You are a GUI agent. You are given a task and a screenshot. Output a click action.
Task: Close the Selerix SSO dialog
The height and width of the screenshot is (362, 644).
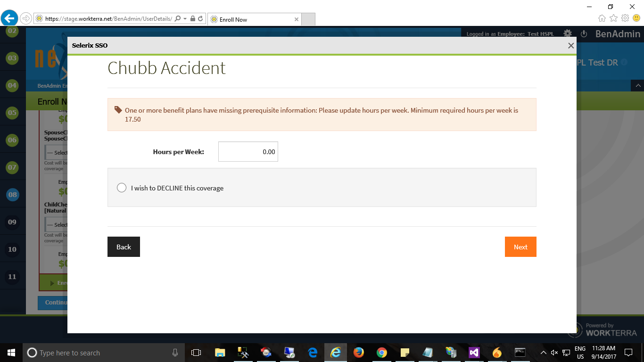click(571, 46)
